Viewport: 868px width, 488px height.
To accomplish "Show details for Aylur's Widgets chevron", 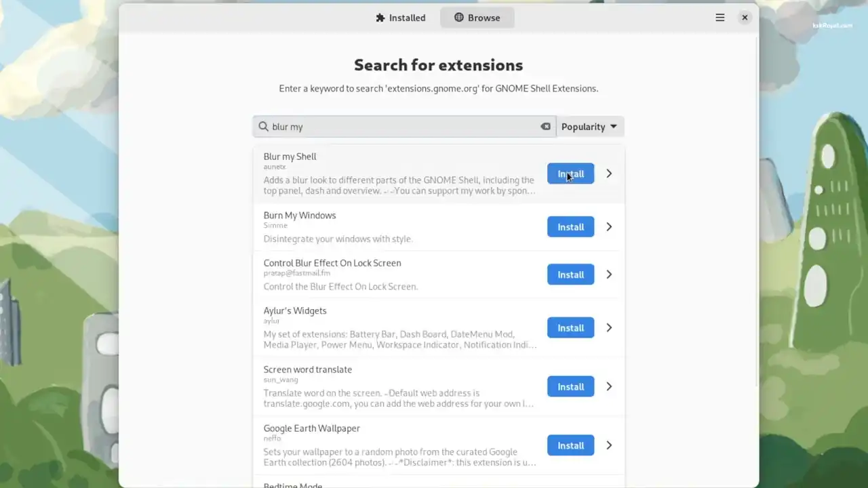I will click(609, 328).
